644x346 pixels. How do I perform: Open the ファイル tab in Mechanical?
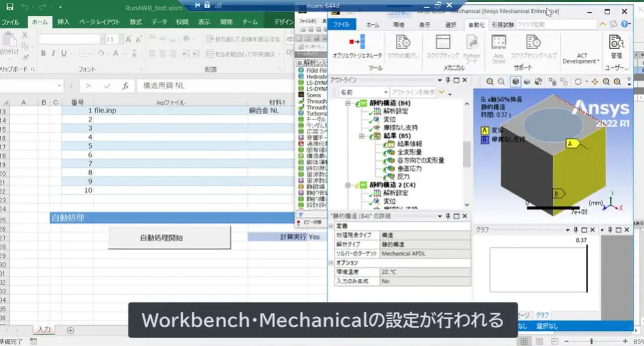(342, 25)
